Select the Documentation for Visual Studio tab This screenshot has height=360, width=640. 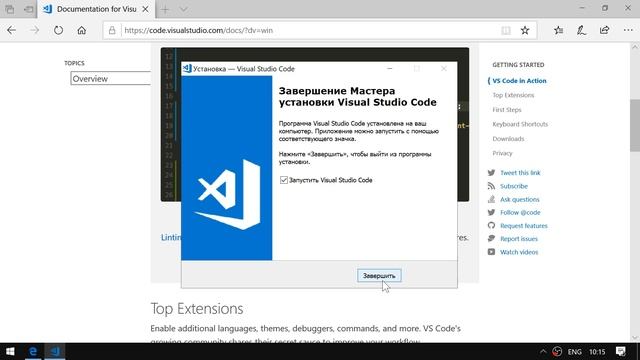click(96, 9)
